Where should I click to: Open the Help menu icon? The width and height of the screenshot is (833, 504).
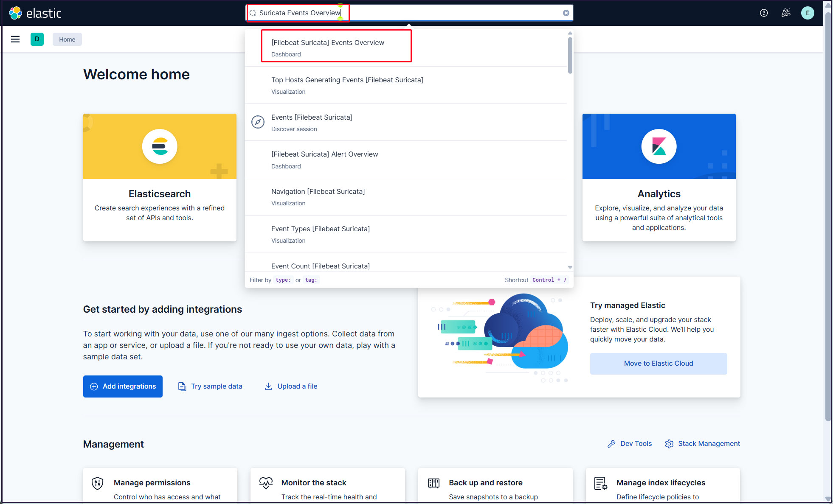pos(764,13)
